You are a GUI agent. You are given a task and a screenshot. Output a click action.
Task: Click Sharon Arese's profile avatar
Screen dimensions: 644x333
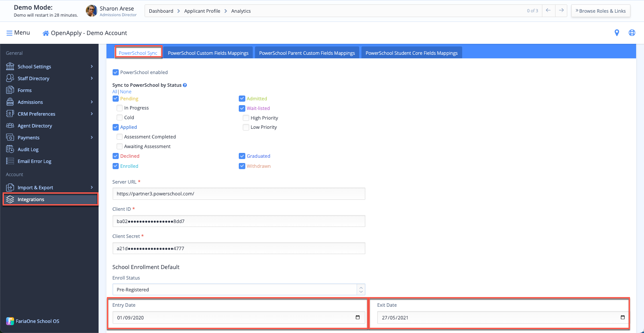point(92,11)
